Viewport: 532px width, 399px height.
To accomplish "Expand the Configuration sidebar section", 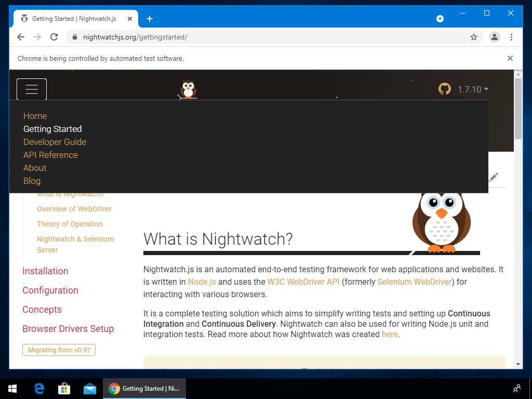I will [x=50, y=290].
